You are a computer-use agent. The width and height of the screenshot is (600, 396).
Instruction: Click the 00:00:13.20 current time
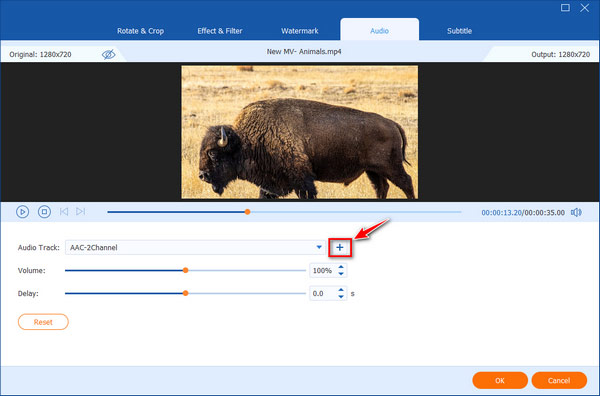(x=501, y=213)
